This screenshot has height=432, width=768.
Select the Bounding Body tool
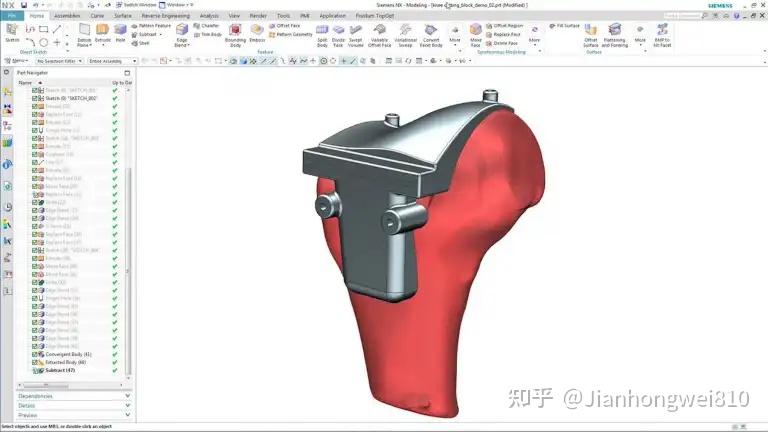point(235,35)
